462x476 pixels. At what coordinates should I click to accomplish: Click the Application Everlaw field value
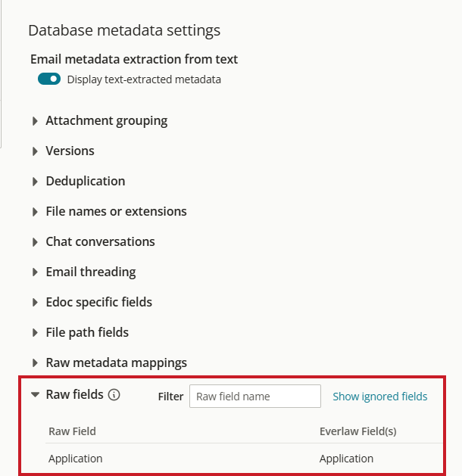346,459
